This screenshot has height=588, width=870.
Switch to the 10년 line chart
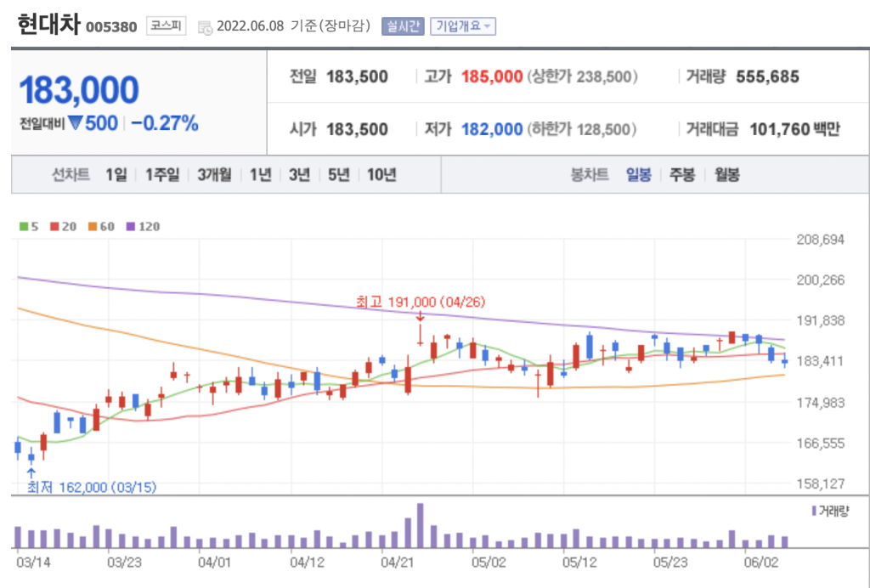[x=381, y=175]
